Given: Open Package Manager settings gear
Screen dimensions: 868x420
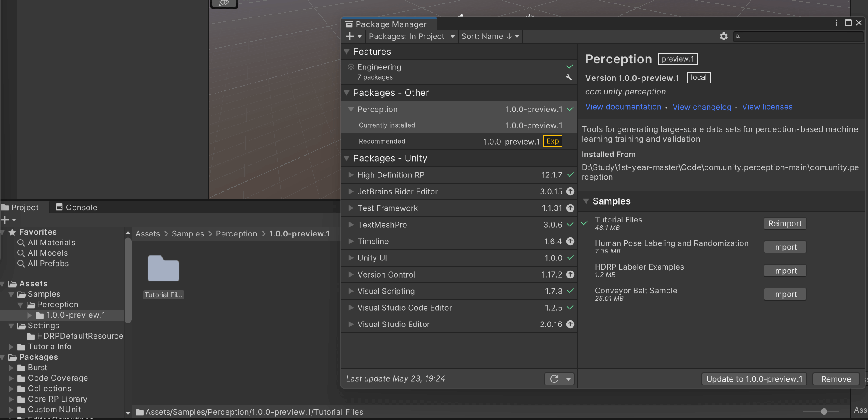Looking at the screenshot, I should click(x=724, y=36).
